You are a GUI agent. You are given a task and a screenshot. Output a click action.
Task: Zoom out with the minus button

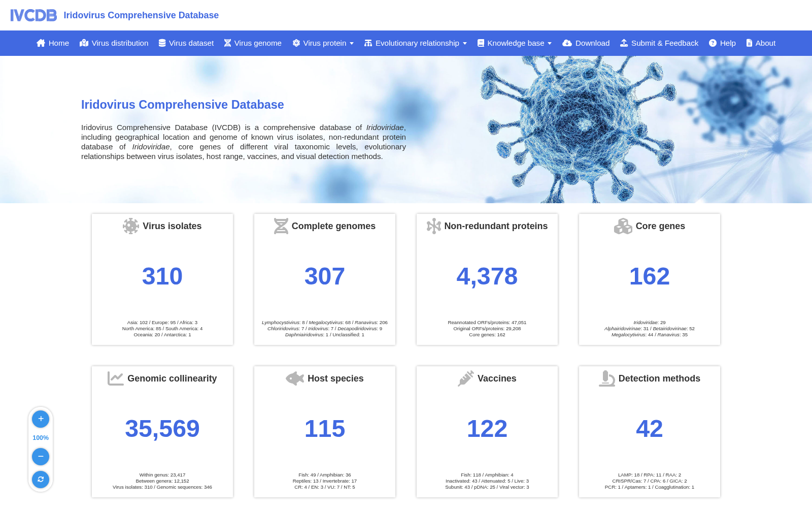[41, 457]
